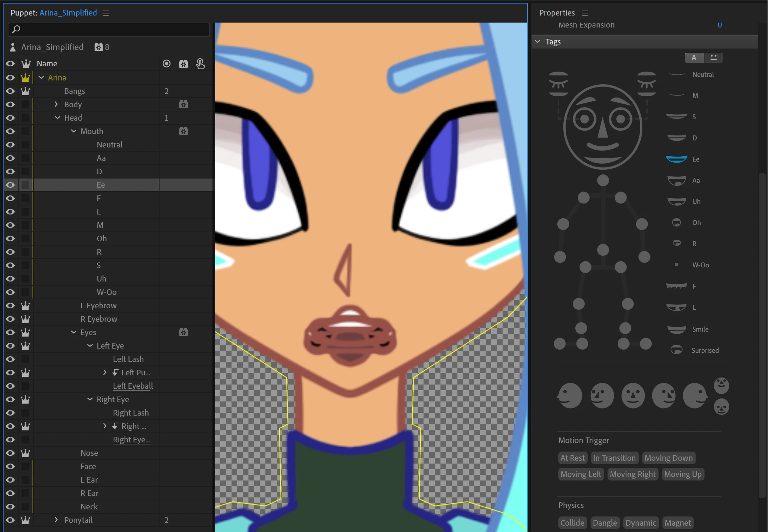This screenshot has height=532, width=768.
Task: Collapse the Mouth group
Action: (x=74, y=131)
